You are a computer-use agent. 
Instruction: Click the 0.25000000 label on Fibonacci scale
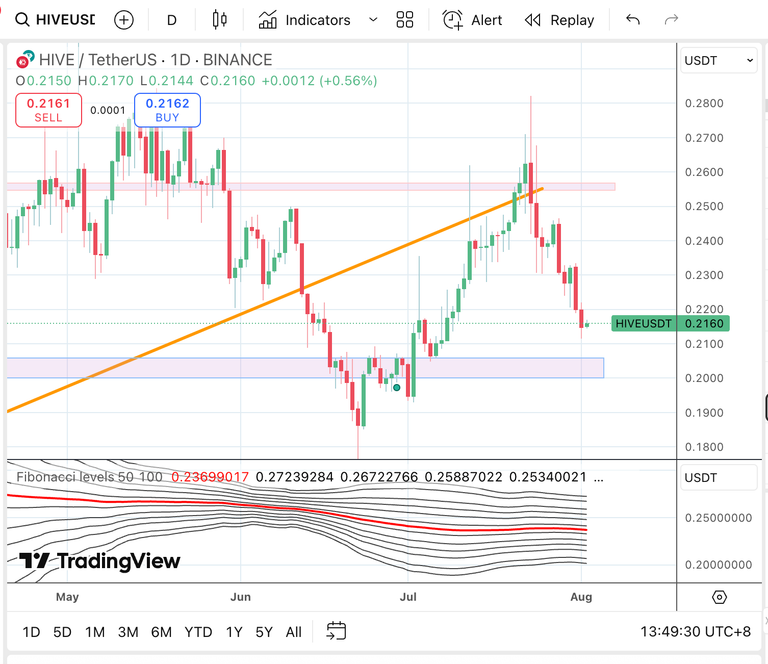click(718, 518)
